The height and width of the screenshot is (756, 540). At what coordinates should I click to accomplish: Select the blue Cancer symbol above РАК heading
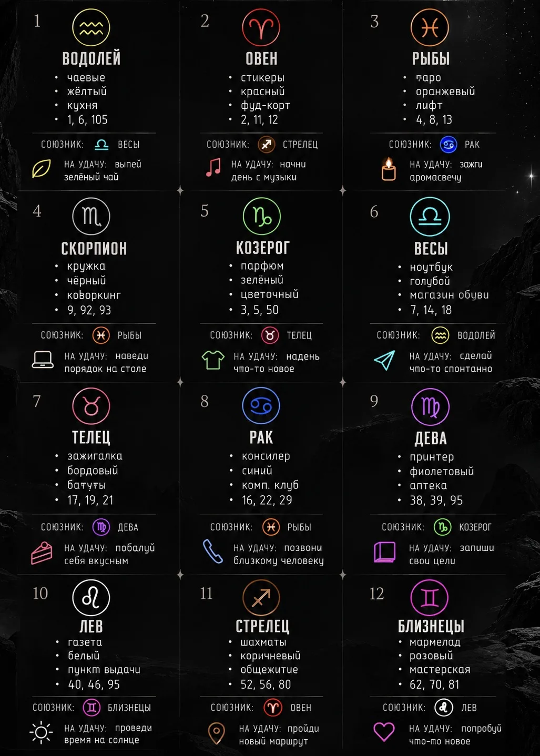(261, 406)
